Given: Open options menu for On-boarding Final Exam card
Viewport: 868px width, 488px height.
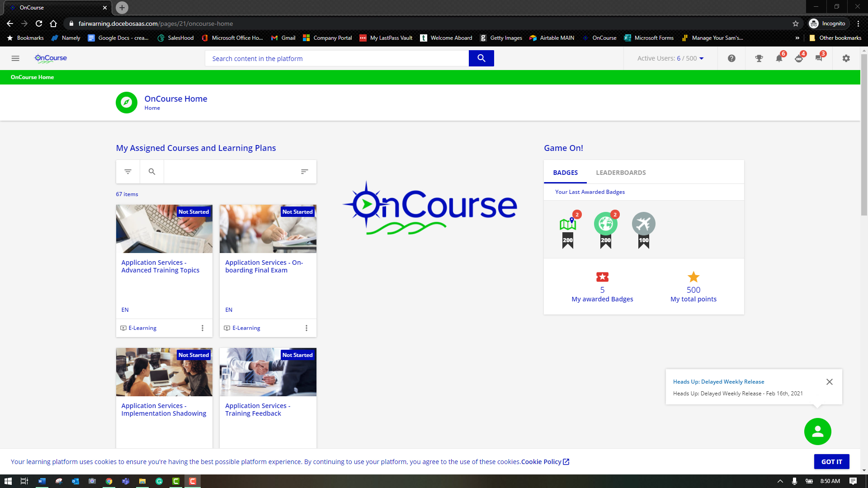Looking at the screenshot, I should pos(306,328).
